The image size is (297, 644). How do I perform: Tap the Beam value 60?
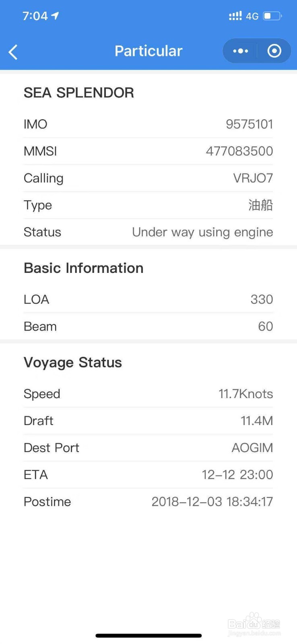(265, 326)
